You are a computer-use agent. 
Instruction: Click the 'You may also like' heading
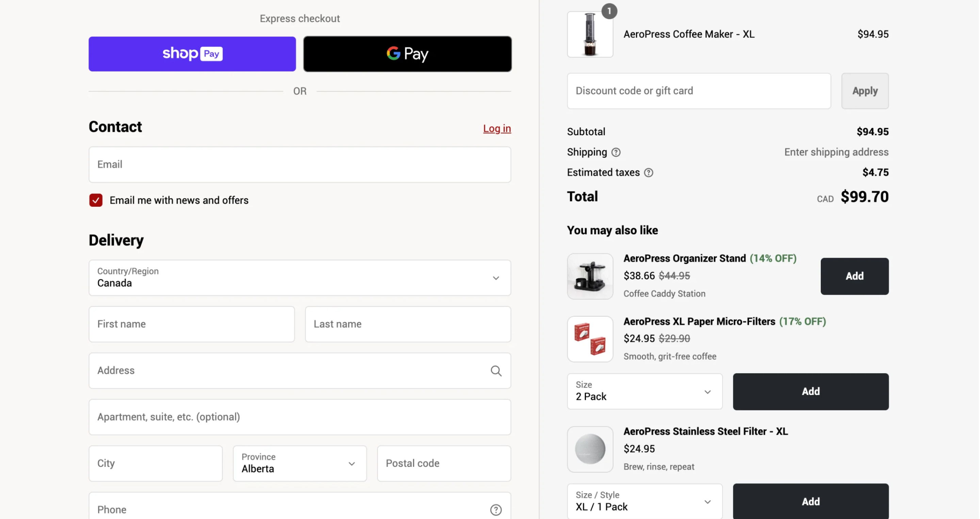[612, 230]
